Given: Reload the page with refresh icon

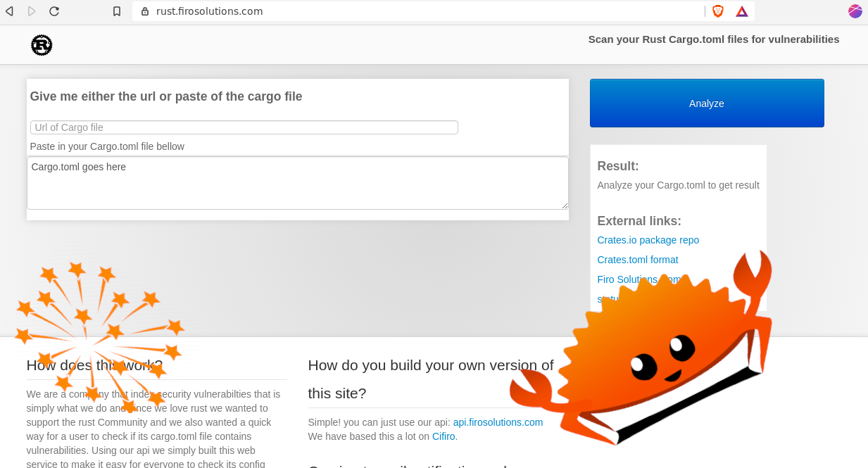Looking at the screenshot, I should 54,11.
